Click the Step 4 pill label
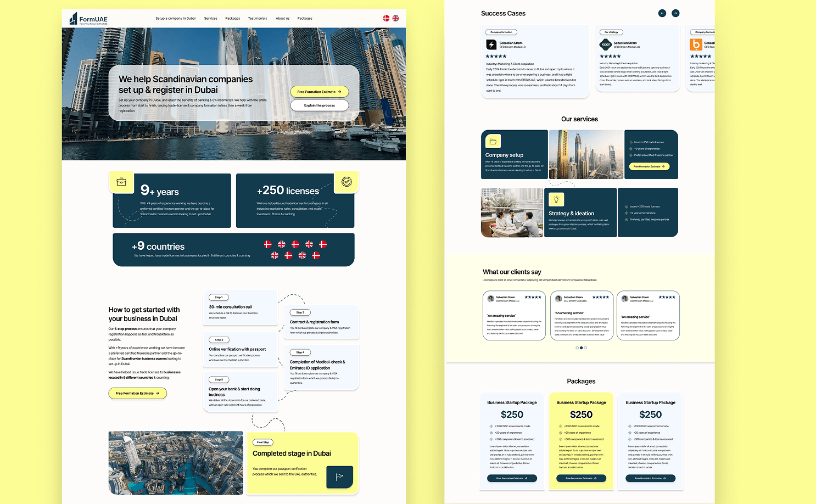Viewport: 816px width, 504px height. [x=300, y=352]
